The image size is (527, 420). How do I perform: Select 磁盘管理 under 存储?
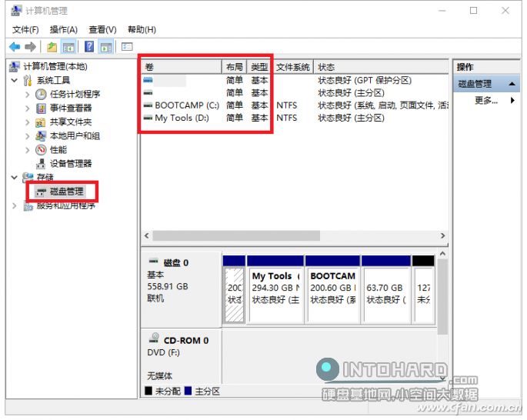66,192
